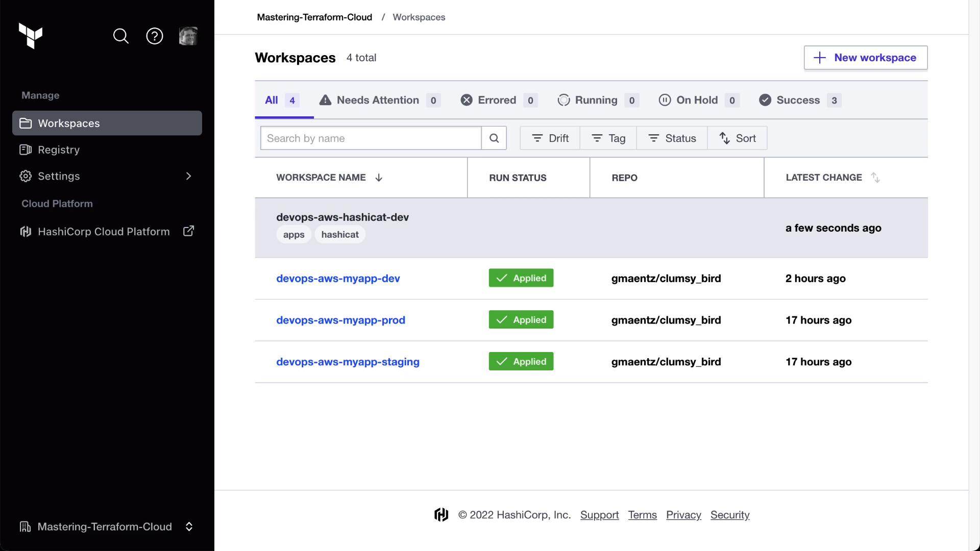
Task: Open the Support footer link
Action: tap(600, 515)
